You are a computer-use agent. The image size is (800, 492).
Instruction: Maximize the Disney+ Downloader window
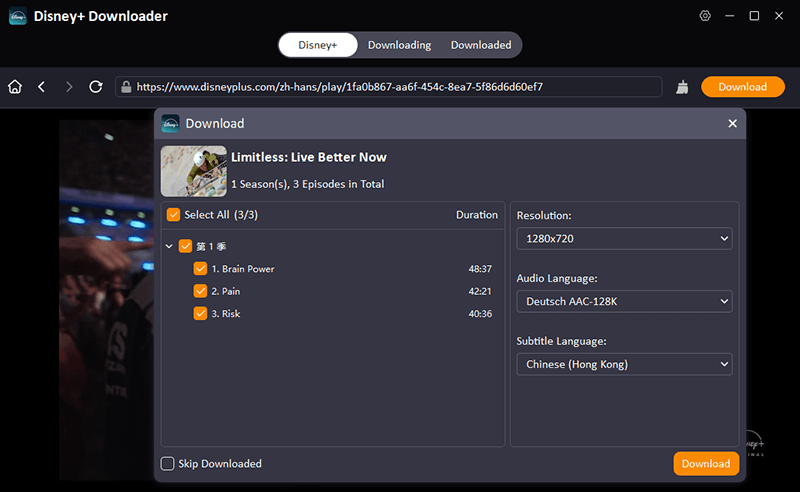[x=754, y=16]
